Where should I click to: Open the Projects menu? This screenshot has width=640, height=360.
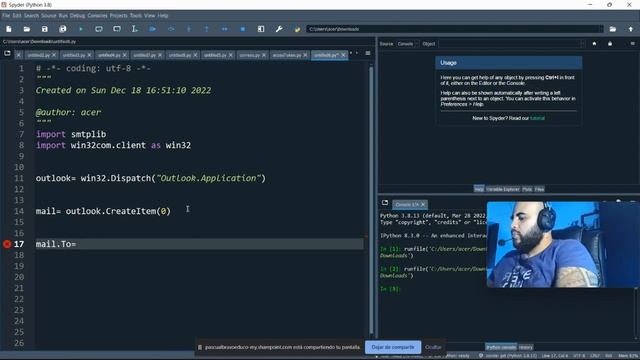(118, 16)
